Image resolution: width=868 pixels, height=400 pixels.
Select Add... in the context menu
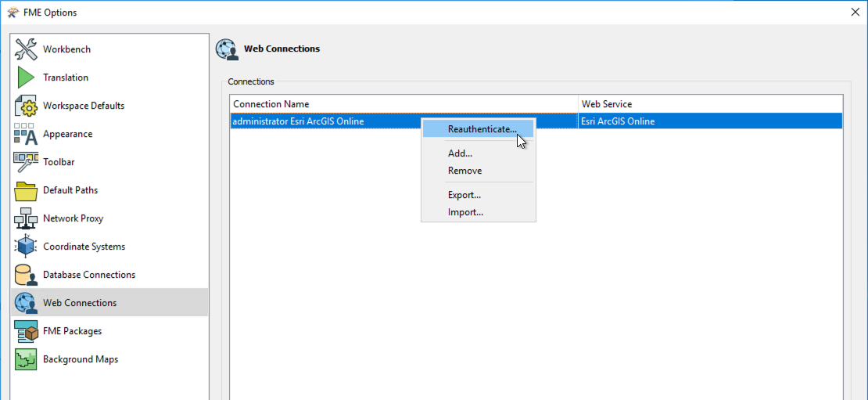click(460, 153)
